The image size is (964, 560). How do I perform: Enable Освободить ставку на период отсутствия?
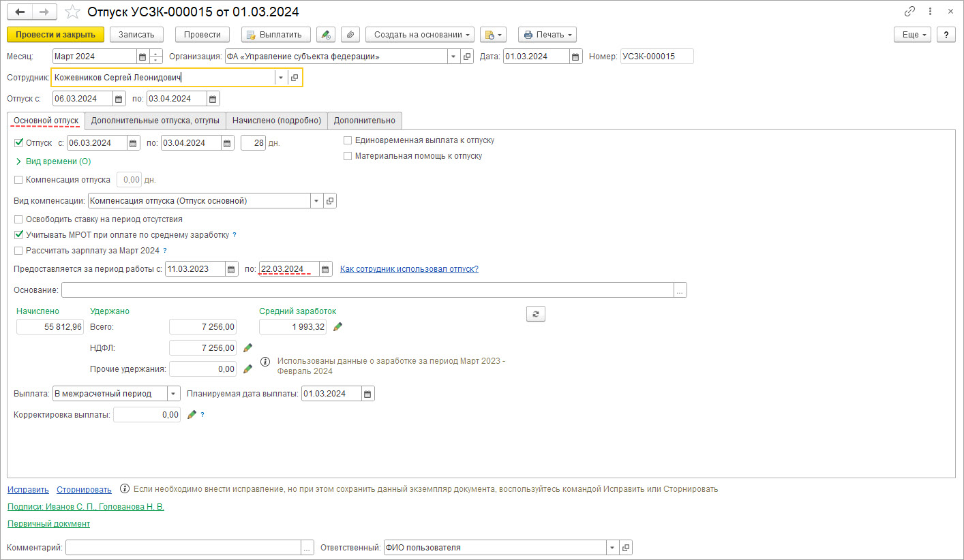(x=18, y=219)
